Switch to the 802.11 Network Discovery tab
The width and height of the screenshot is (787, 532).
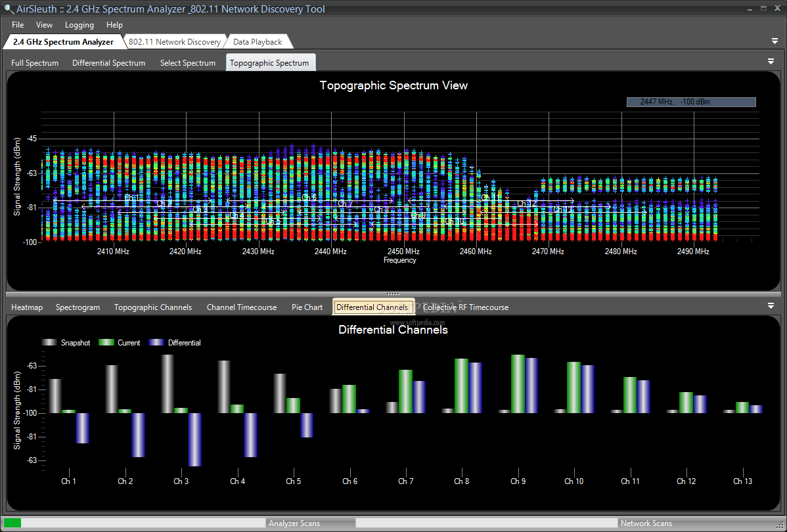174,42
